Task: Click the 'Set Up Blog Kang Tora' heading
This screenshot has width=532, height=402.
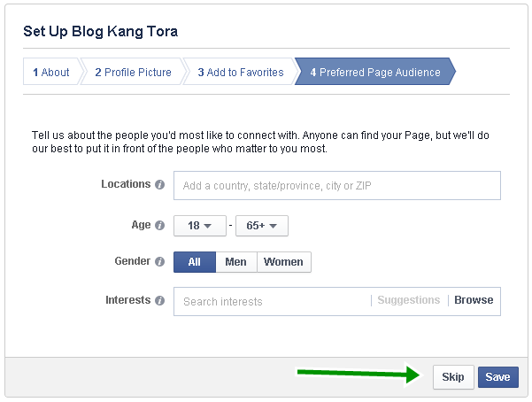Action: [100, 31]
